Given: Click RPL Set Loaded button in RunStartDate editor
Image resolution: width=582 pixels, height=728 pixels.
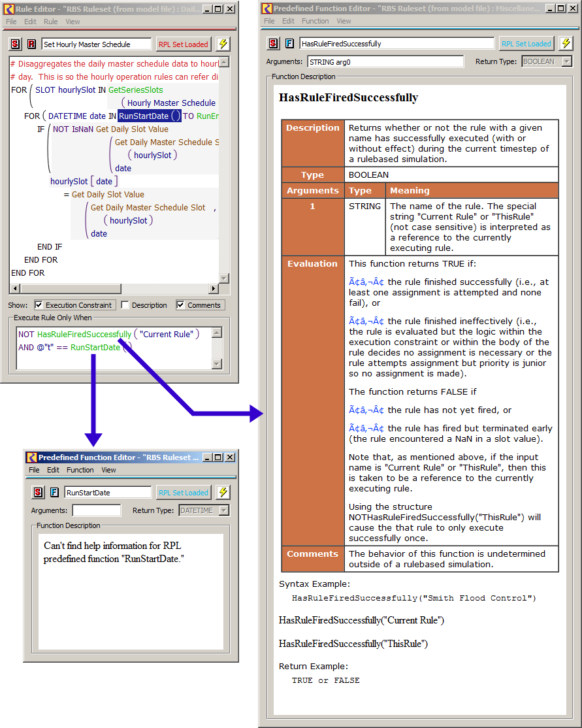Looking at the screenshot, I should click(184, 492).
